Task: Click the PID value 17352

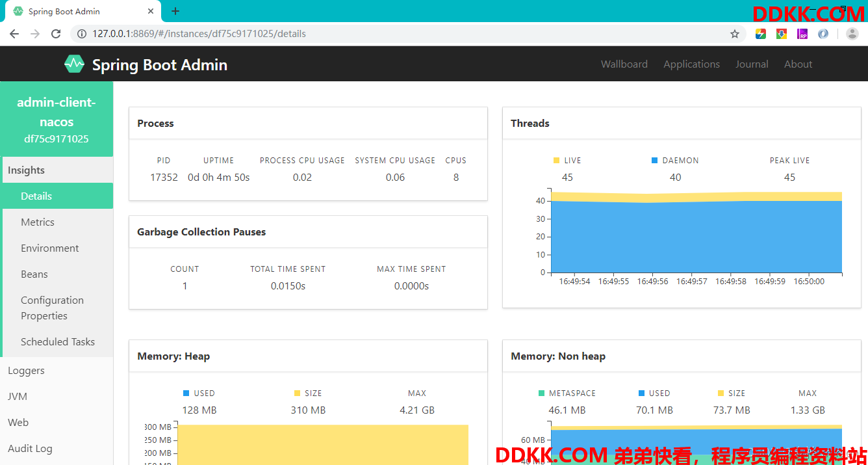Action: click(x=164, y=177)
